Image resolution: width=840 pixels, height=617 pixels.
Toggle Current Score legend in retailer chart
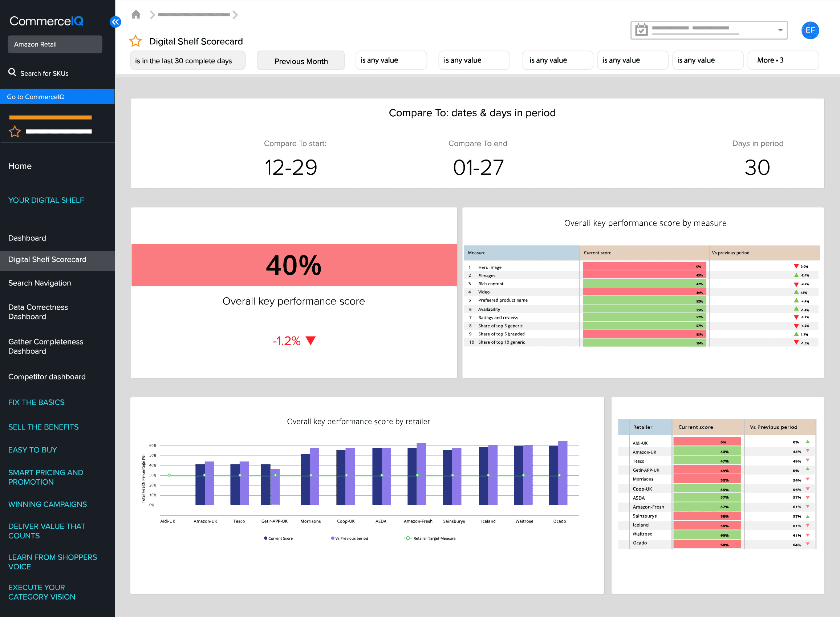pos(278,538)
